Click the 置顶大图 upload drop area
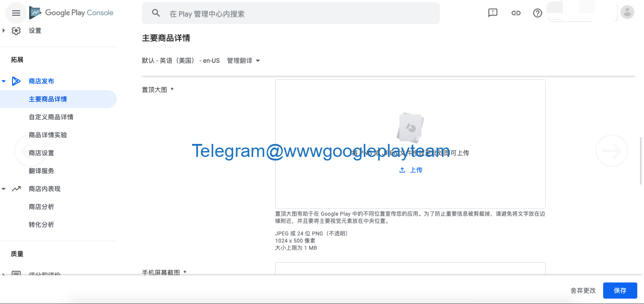The height and width of the screenshot is (304, 644). click(410, 144)
